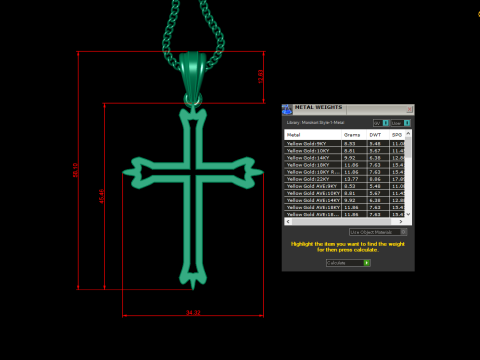Click the SPG column header

(397, 135)
